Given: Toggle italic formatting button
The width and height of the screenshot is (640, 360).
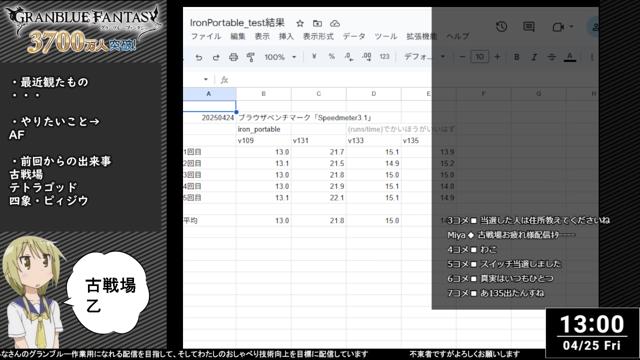Looking at the screenshot, I should [x=534, y=57].
